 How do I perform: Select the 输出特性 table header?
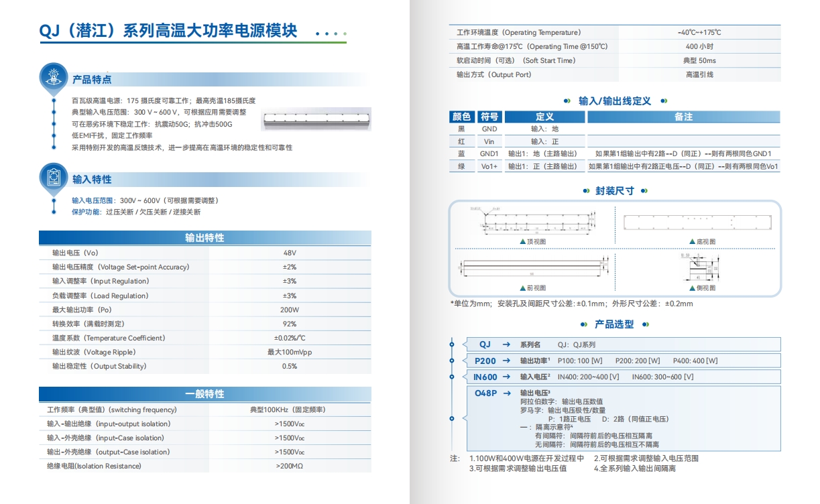tap(204, 238)
